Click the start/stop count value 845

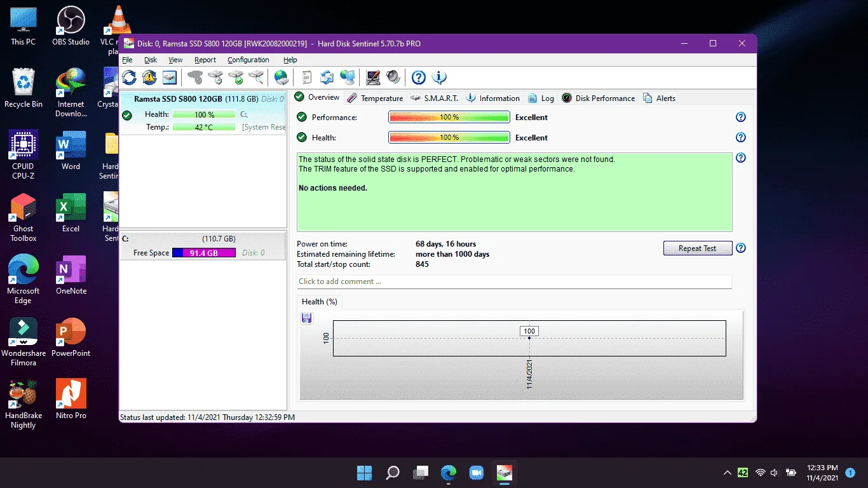(x=422, y=264)
